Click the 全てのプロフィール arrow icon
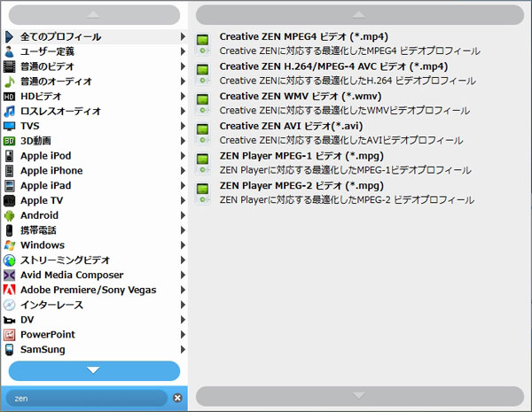Image resolution: width=532 pixels, height=412 pixels. point(10,36)
